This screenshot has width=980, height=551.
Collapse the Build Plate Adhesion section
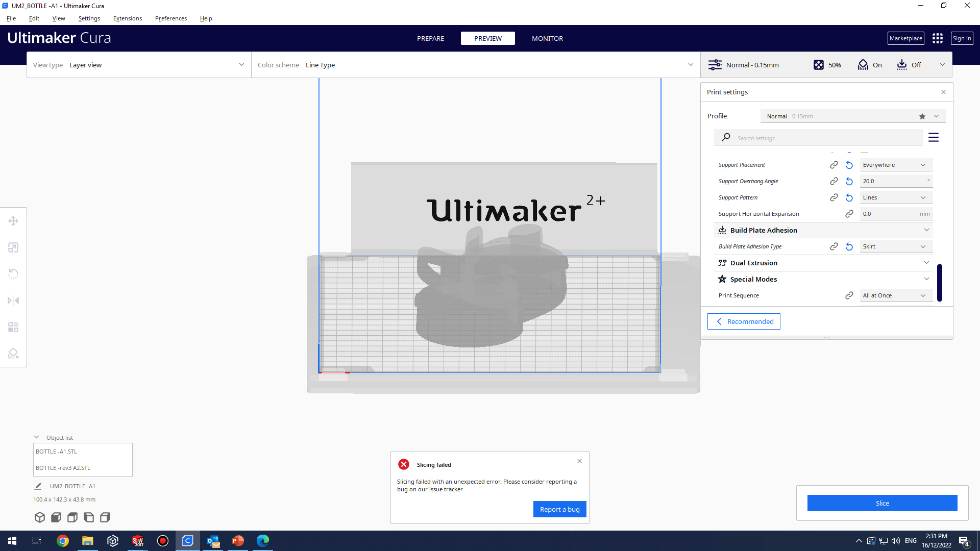[x=823, y=230]
